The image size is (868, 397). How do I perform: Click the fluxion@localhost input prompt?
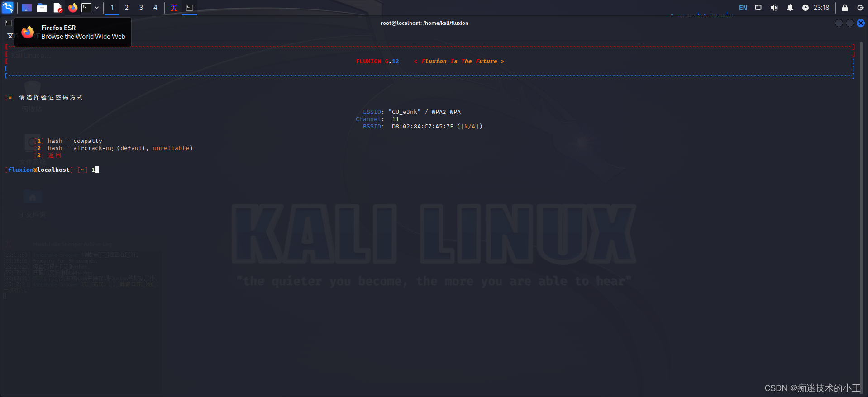52,170
